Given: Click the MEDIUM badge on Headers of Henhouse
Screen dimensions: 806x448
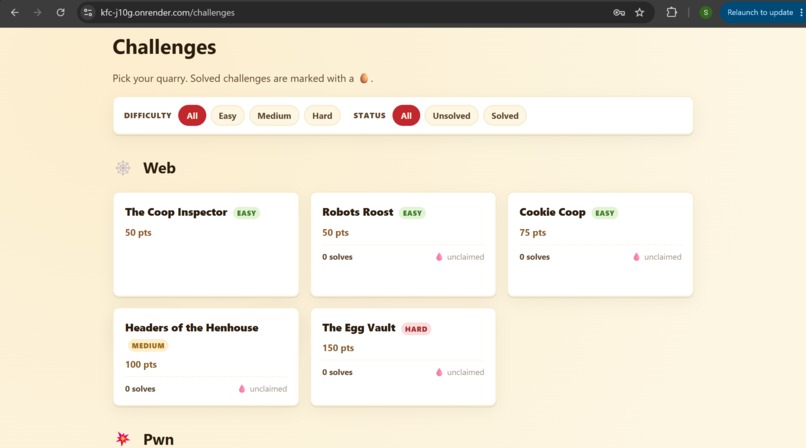Looking at the screenshot, I should tap(148, 346).
